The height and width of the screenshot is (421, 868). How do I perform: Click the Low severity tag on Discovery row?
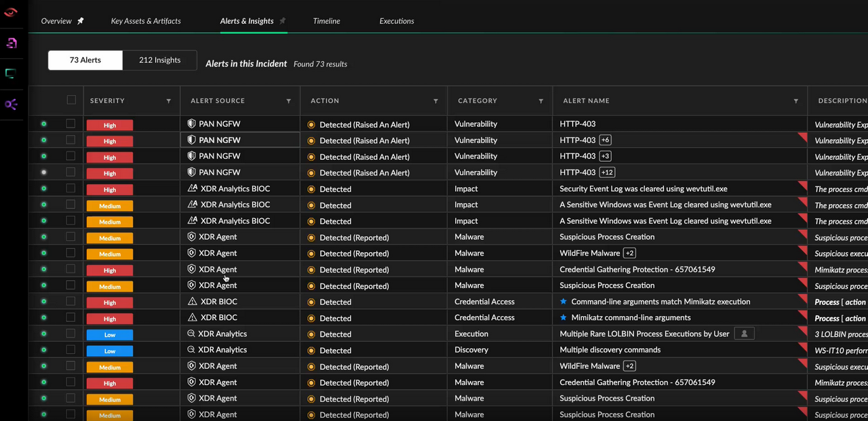tap(109, 350)
